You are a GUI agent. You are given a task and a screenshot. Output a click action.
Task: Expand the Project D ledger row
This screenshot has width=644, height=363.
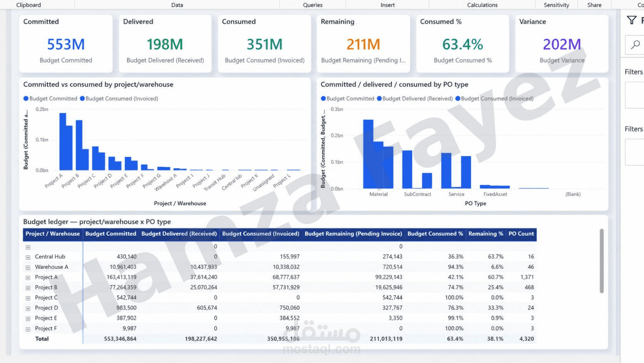point(28,308)
